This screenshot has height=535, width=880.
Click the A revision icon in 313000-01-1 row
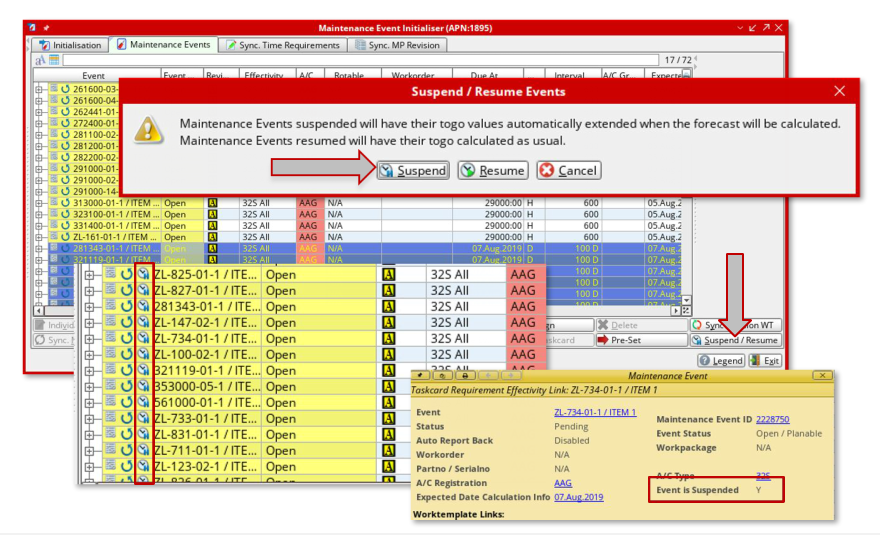212,203
